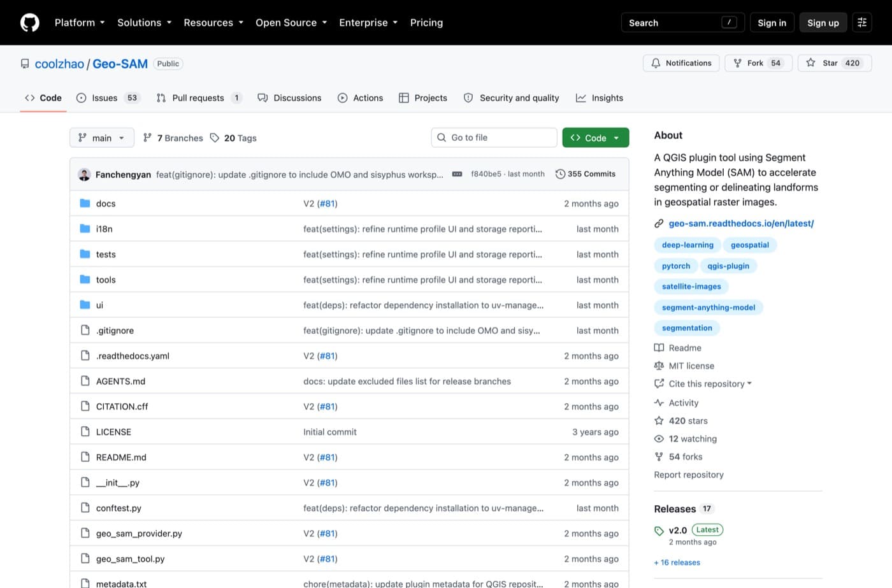Viewport: 892px width, 588px height.
Task: Open geo_sam_tool.py file
Action: [x=130, y=559]
